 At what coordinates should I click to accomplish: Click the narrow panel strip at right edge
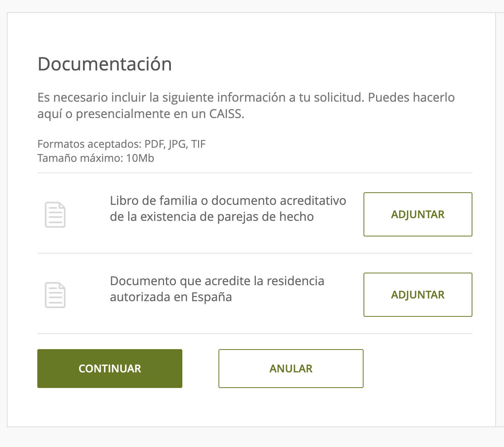pos(499,219)
